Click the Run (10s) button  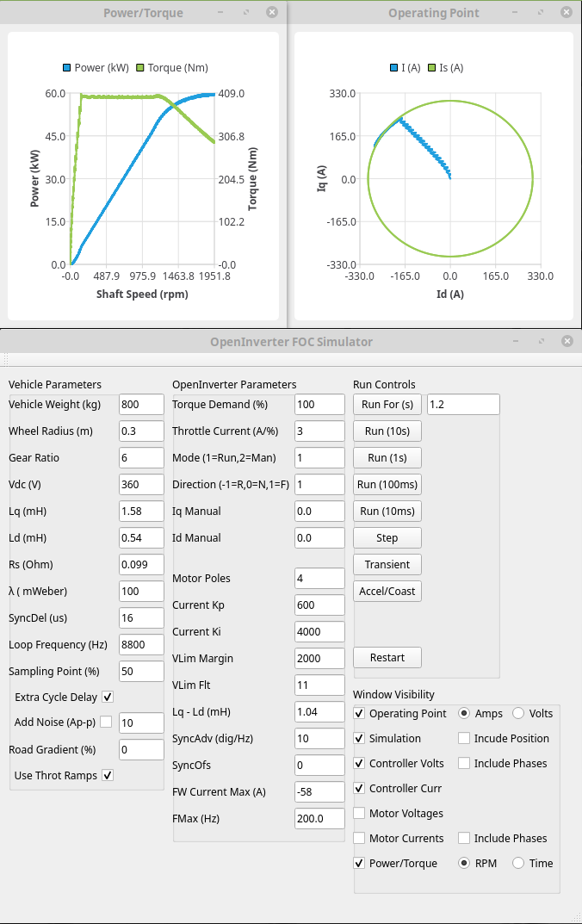387,431
